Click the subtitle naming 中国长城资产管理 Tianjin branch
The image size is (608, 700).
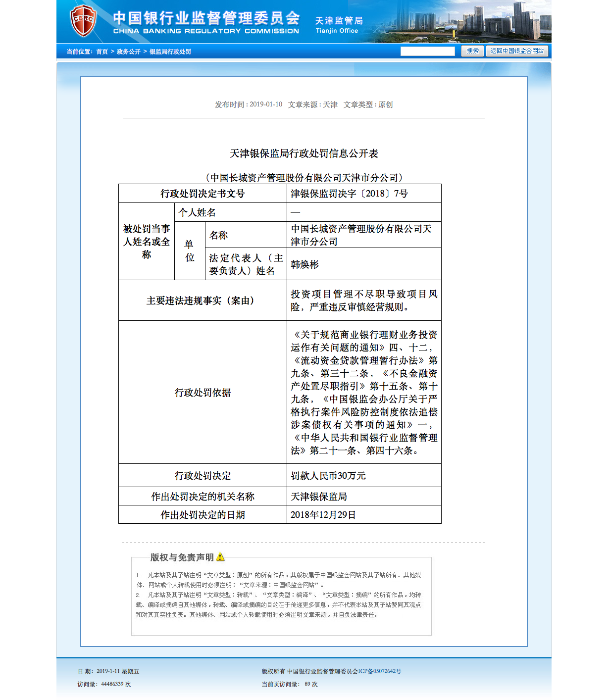coord(304,178)
